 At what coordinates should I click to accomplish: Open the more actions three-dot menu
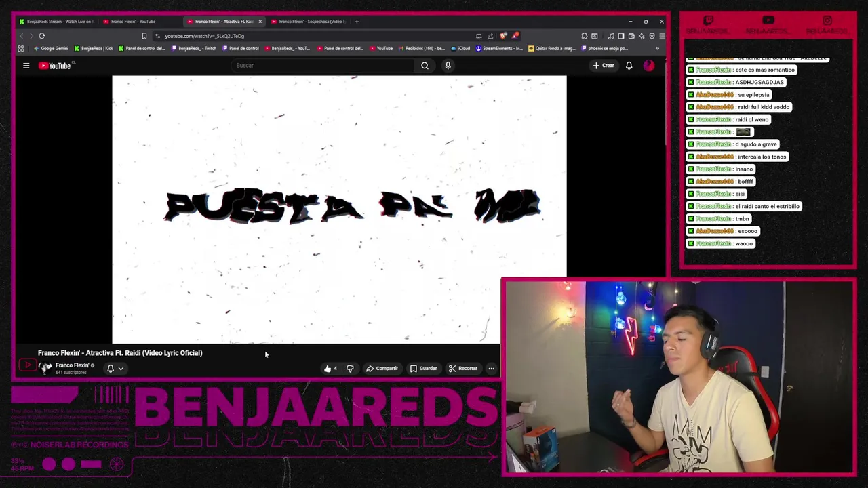click(x=491, y=369)
